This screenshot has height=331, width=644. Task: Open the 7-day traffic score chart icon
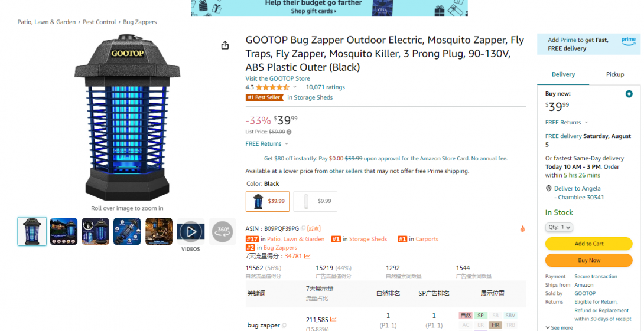(x=307, y=256)
